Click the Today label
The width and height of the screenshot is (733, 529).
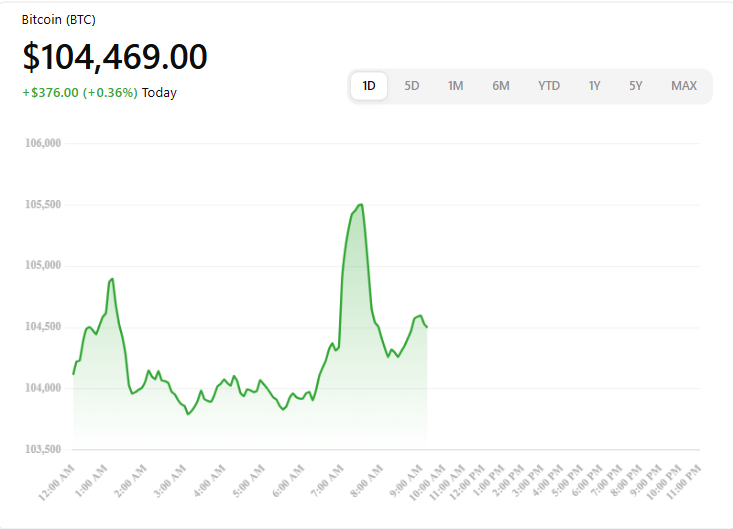tap(159, 93)
